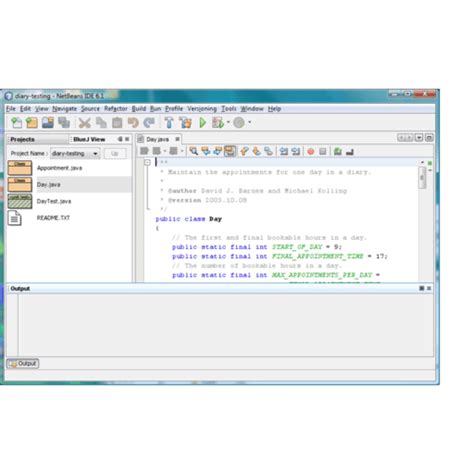
Task: Maximize the editor window button
Action: pyautogui.click(x=429, y=138)
